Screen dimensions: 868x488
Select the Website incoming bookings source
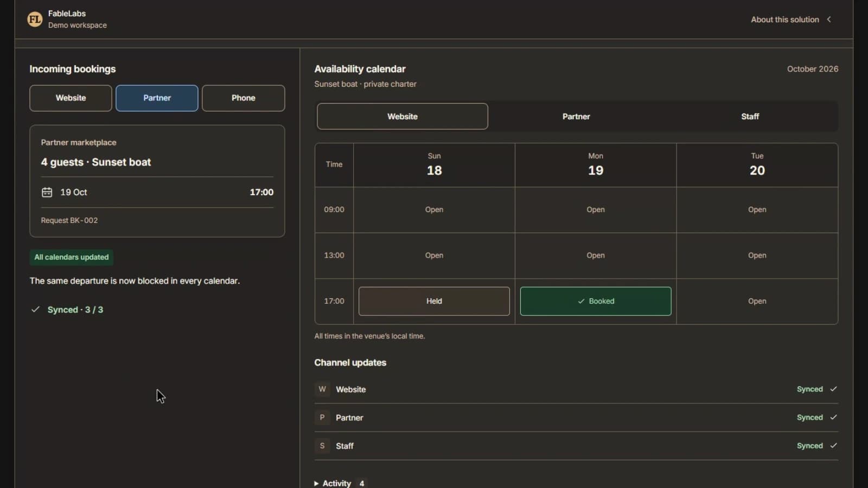[x=71, y=98]
